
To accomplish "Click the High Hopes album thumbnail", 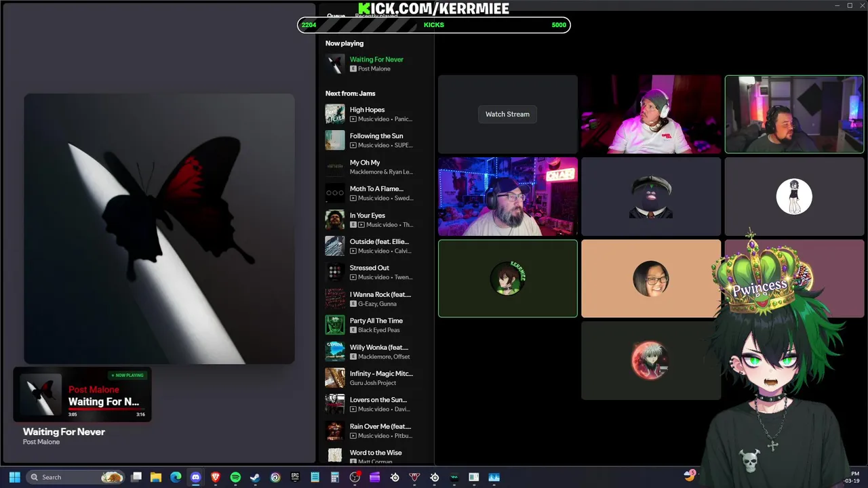I will point(335,114).
